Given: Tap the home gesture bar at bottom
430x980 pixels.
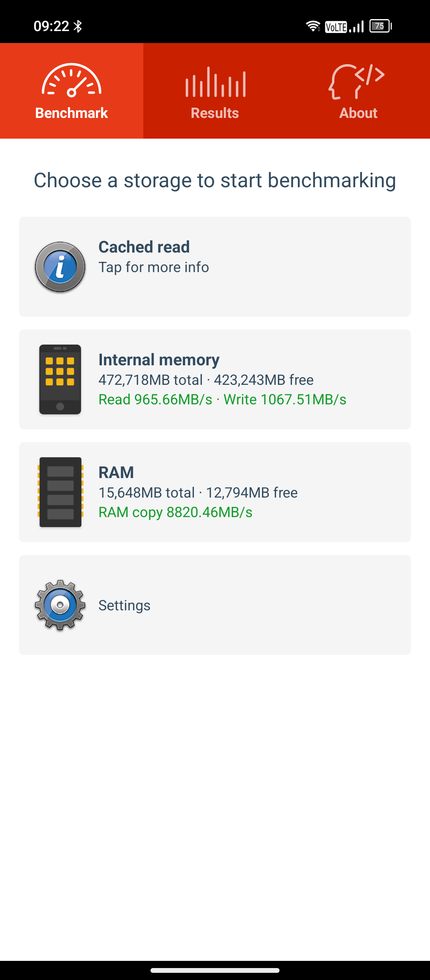Looking at the screenshot, I should 215,970.
